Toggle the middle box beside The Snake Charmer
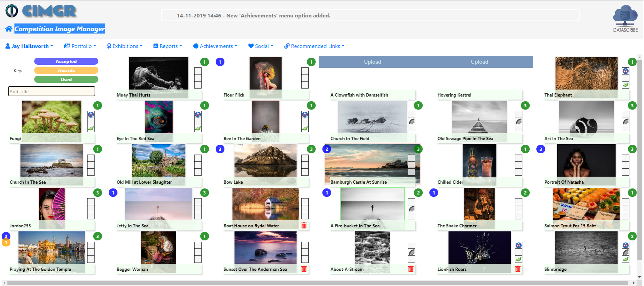 [518, 209]
